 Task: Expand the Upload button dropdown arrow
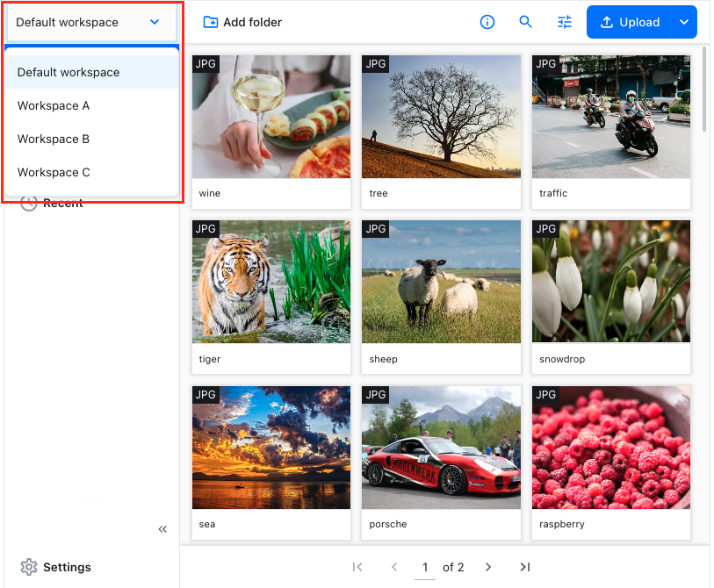tap(684, 22)
